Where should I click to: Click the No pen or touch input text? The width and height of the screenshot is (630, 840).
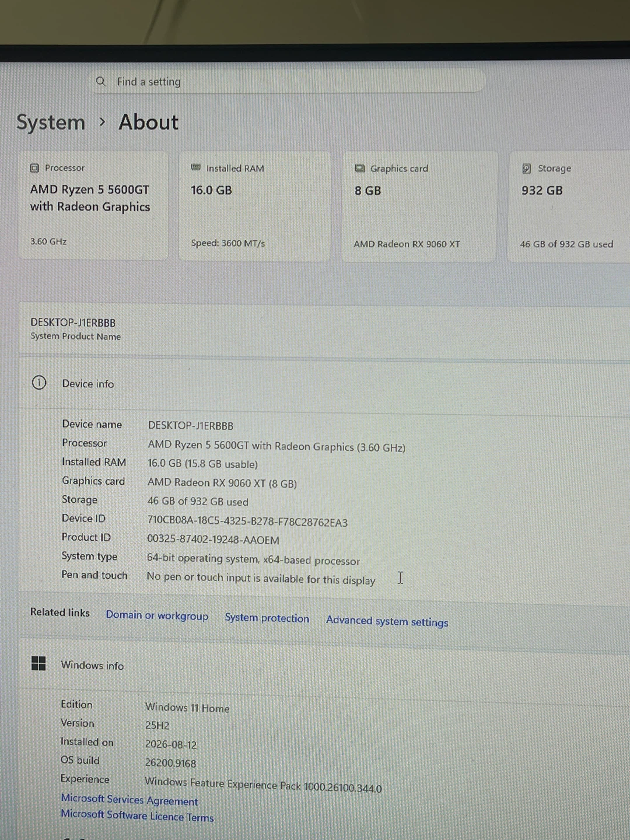[261, 578]
